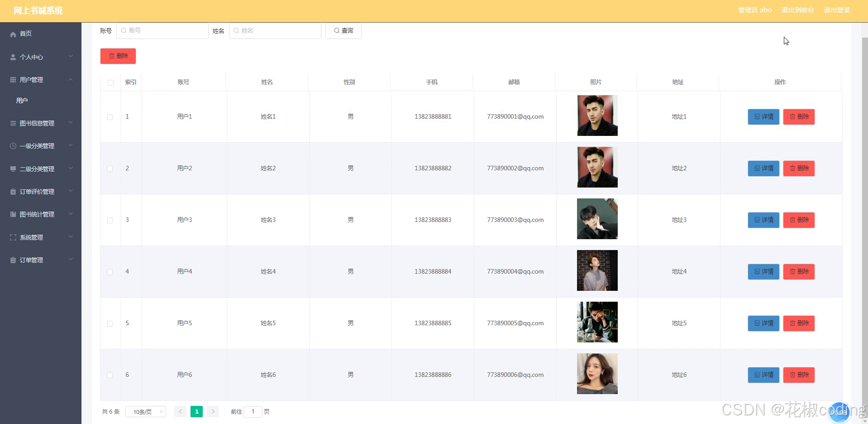This screenshot has width=868, height=424.
Task: Click the search icon in 姓名 field
Action: [236, 30]
